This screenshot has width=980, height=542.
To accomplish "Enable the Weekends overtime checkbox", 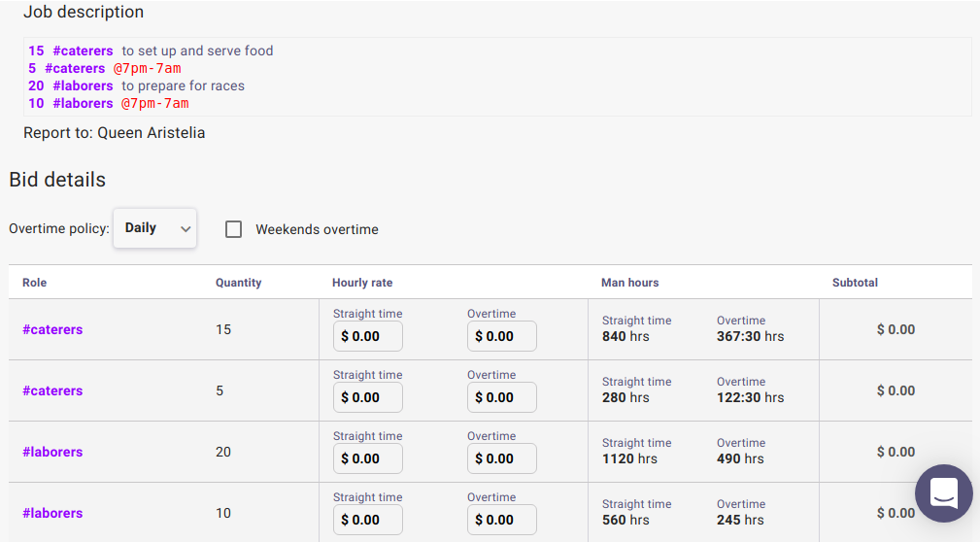I will tap(234, 229).
